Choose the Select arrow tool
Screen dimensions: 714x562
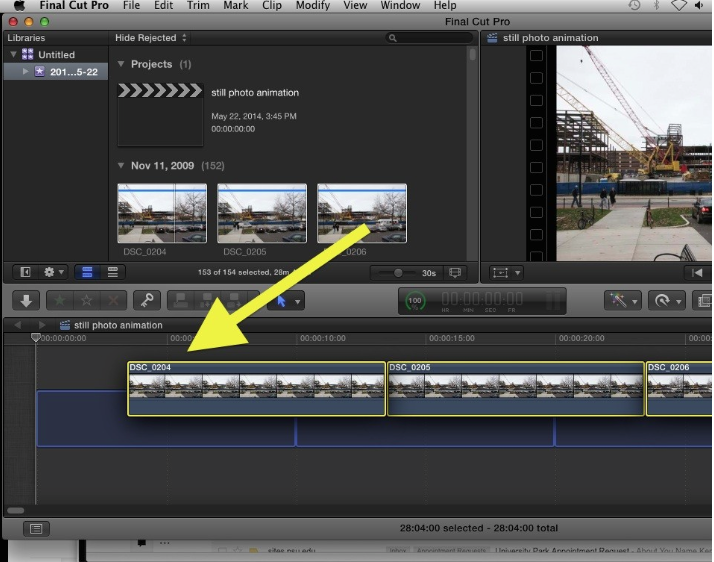(281, 301)
